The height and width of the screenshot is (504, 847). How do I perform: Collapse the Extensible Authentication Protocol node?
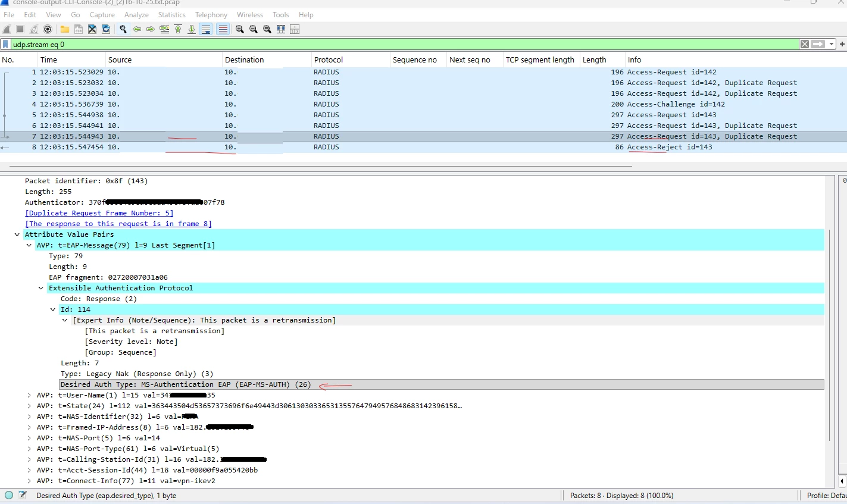(x=41, y=288)
